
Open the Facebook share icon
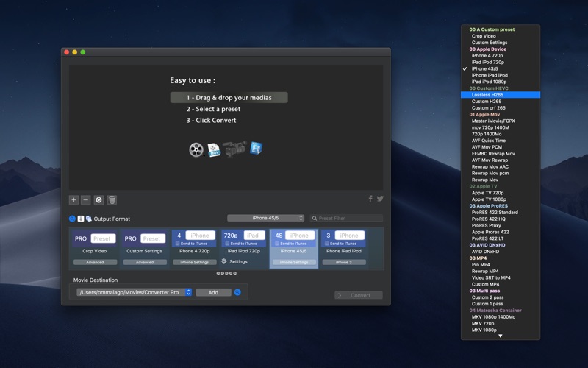click(370, 199)
